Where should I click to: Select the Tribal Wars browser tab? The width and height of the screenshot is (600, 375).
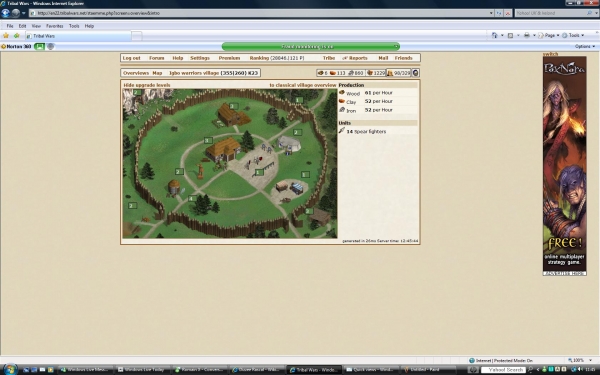point(78,36)
